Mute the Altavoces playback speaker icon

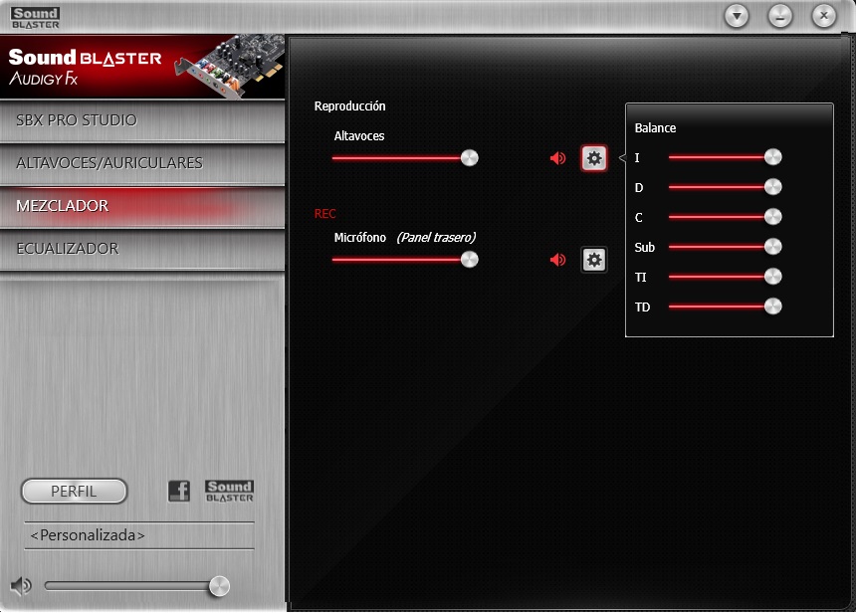[x=557, y=158]
